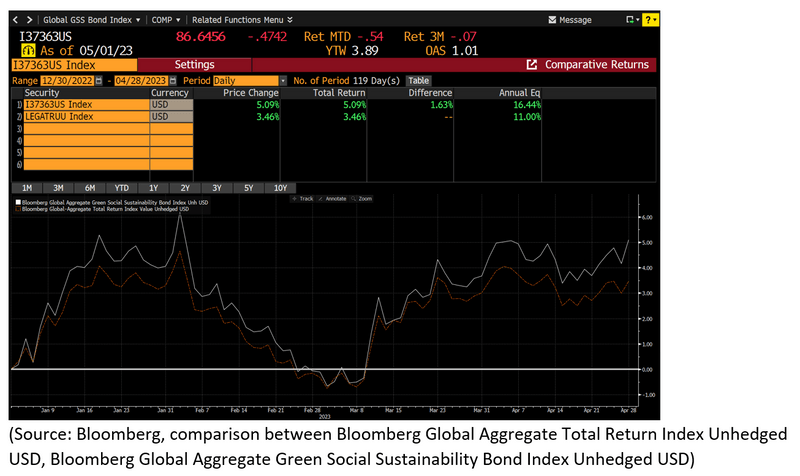Screen dimensions: 800x476
Task: Select the 3M range tab
Action: pyautogui.click(x=58, y=188)
